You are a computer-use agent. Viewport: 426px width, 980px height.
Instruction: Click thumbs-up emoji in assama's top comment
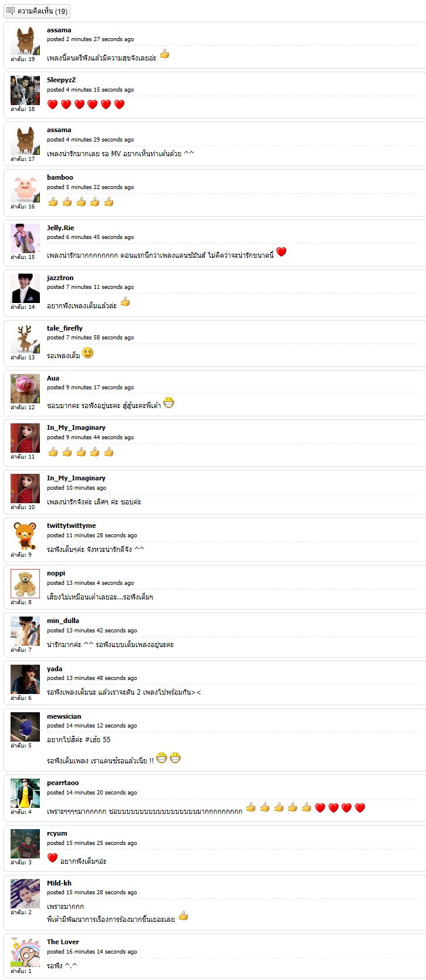pos(165,54)
